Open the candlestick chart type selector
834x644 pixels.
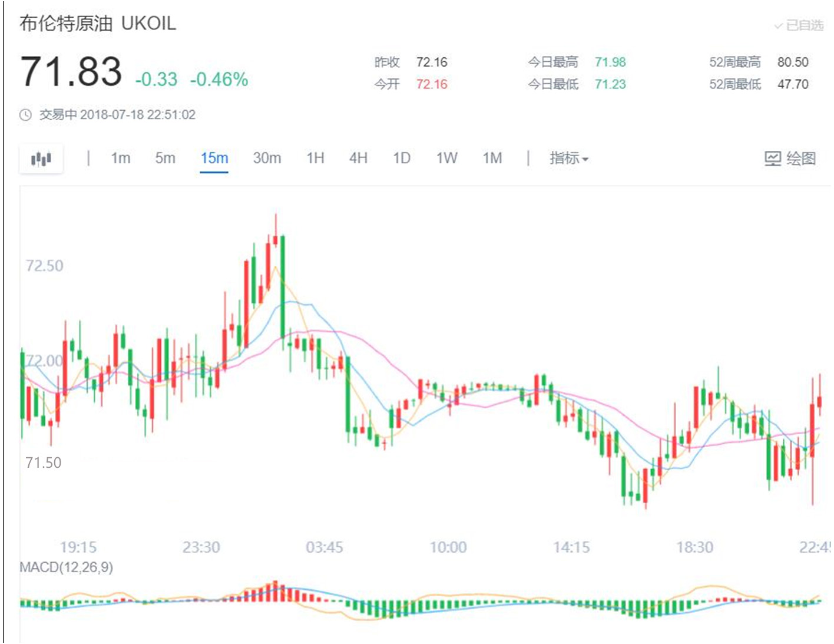pyautogui.click(x=41, y=158)
